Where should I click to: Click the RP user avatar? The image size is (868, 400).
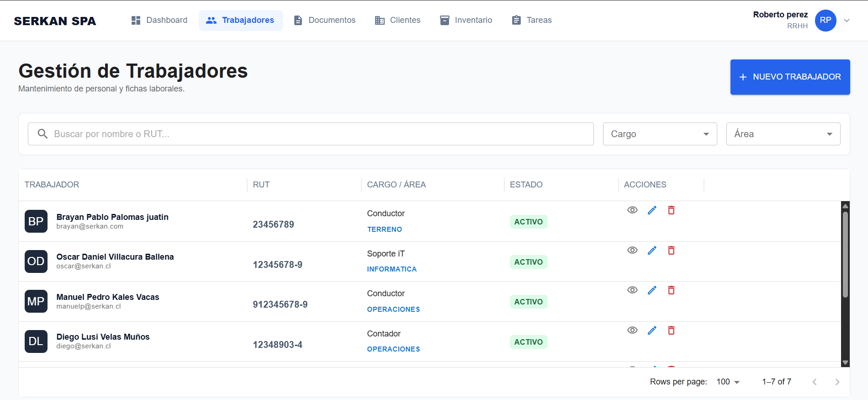[x=825, y=21]
